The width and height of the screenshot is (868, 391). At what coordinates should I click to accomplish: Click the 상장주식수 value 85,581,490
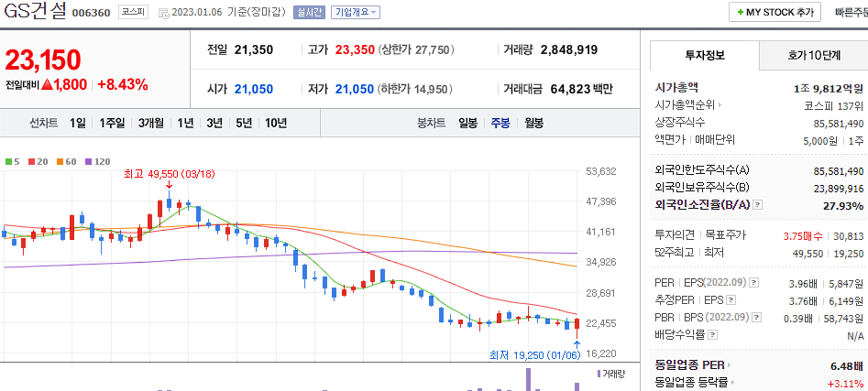[x=839, y=124]
